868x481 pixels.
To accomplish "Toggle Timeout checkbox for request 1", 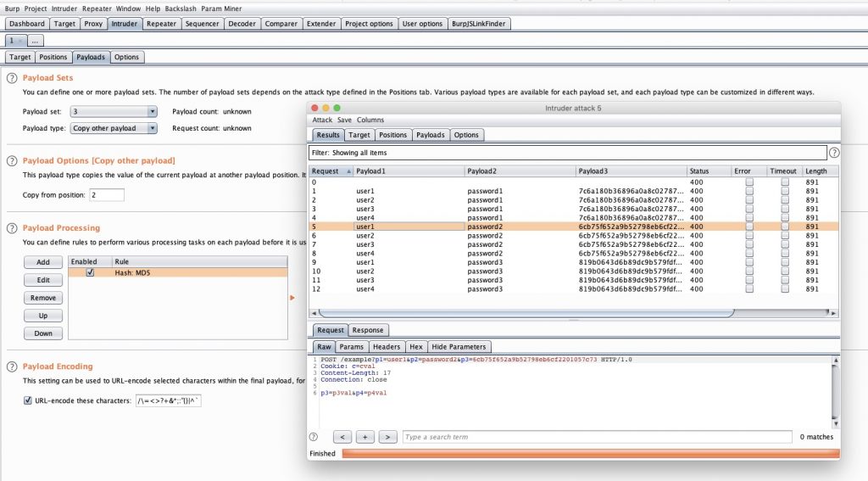I will (x=785, y=191).
